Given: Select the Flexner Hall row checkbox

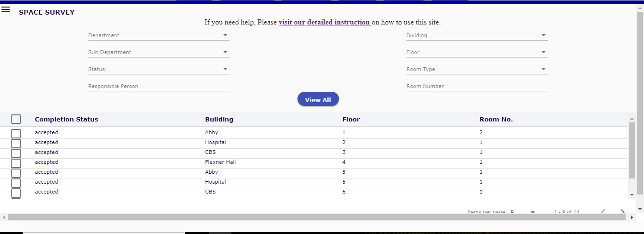Looking at the screenshot, I should click(x=16, y=163).
